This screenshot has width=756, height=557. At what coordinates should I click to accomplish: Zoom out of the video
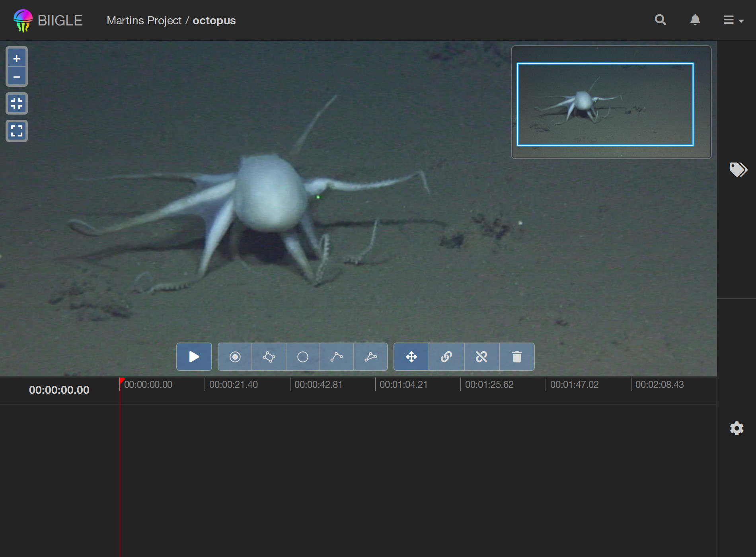click(x=17, y=77)
